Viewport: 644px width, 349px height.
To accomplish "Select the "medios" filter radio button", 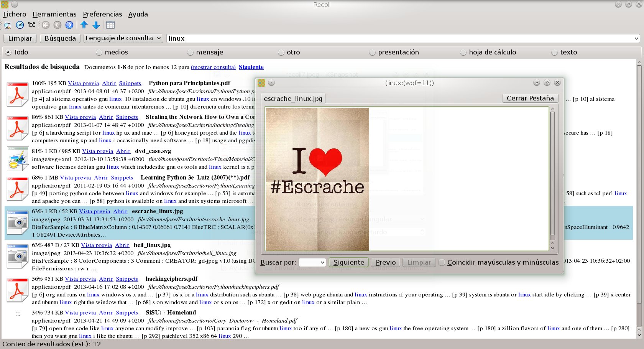I will click(x=99, y=52).
